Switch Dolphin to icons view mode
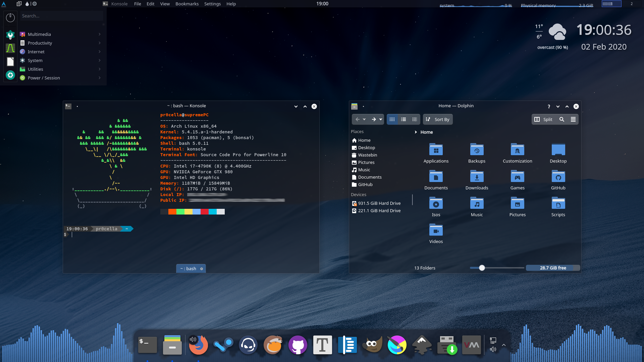Screen dimensions: 644x362 [392, 119]
